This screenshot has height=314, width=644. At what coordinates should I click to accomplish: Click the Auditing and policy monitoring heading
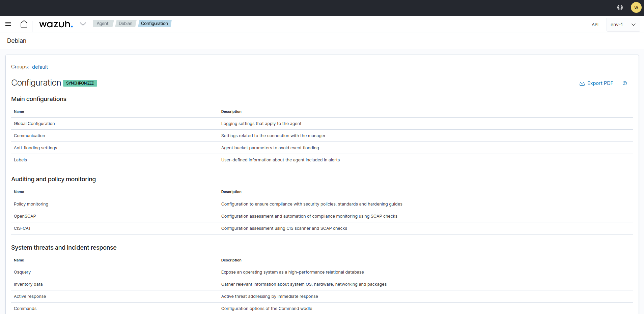point(53,179)
